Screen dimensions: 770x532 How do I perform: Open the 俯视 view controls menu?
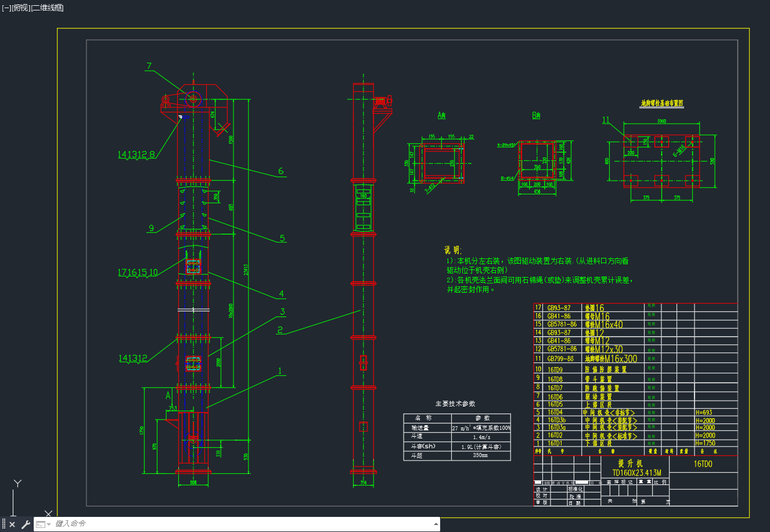tap(20, 8)
